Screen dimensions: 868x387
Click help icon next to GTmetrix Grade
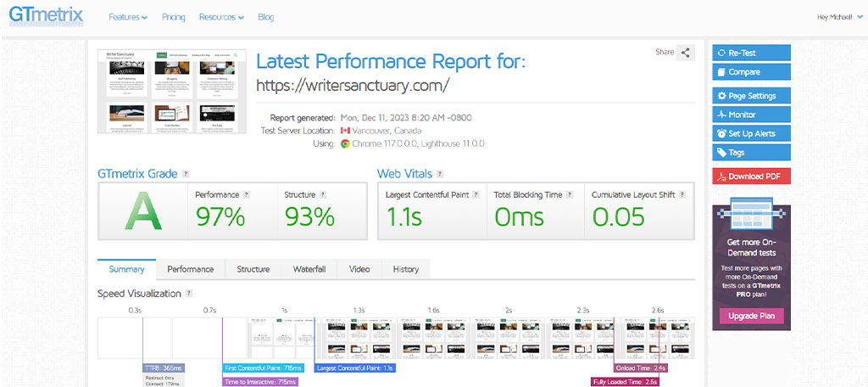(x=186, y=173)
